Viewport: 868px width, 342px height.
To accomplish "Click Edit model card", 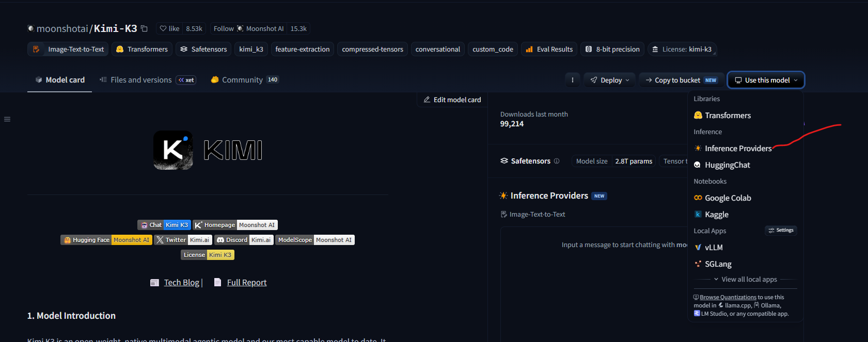I will pos(452,100).
